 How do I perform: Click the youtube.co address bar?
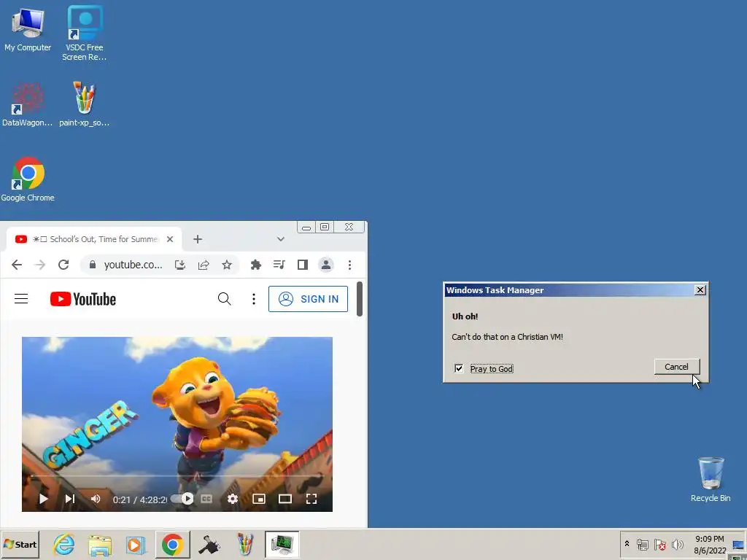(x=133, y=265)
